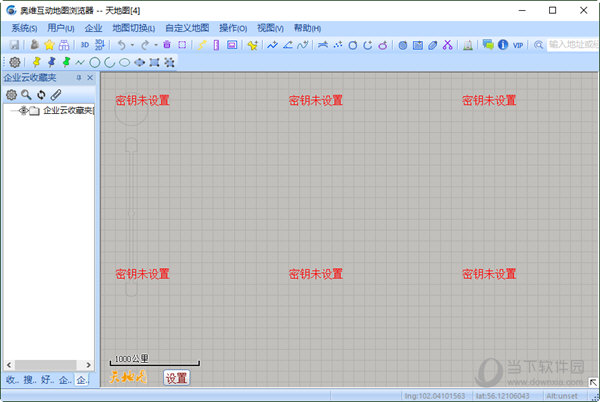Click the address search input field
This screenshot has height=402, width=600.
tap(570, 45)
